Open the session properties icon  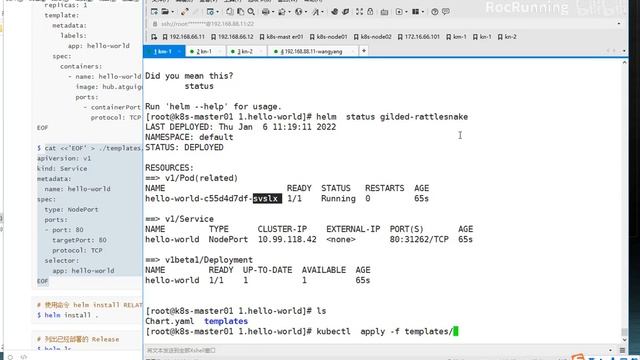coord(210,12)
